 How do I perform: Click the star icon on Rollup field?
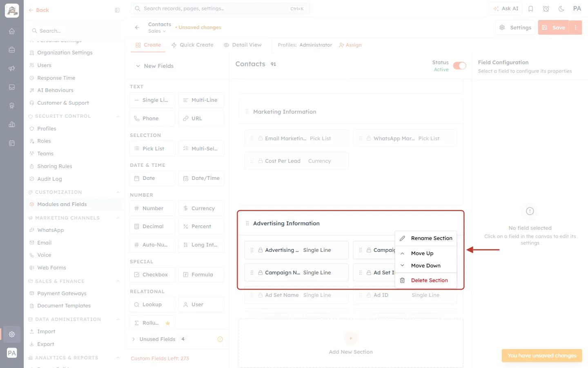(x=168, y=323)
